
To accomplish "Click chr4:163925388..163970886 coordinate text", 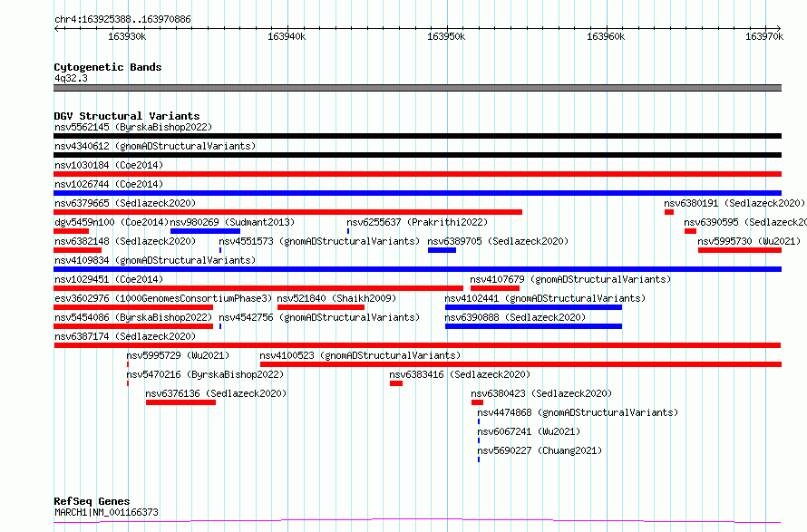I will (x=122, y=20).
